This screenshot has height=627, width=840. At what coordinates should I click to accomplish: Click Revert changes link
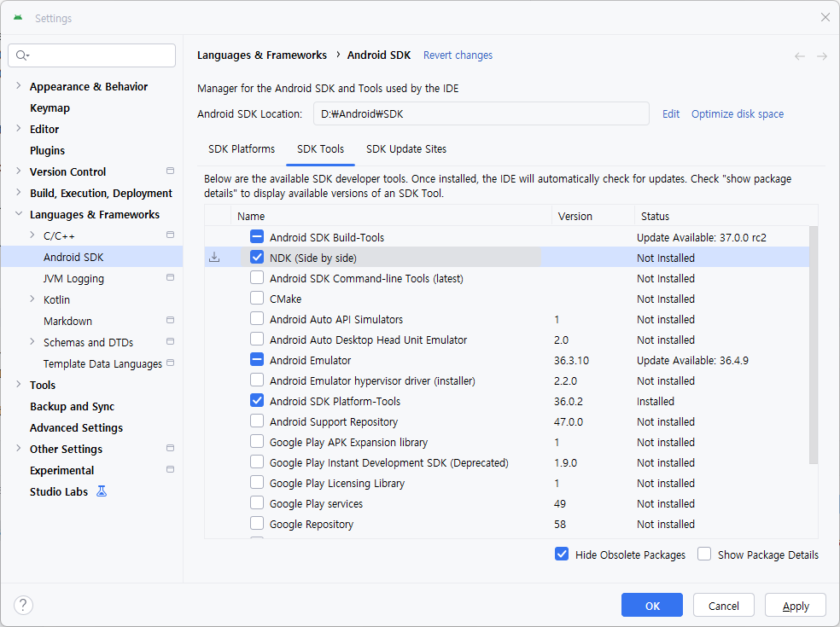pyautogui.click(x=458, y=55)
